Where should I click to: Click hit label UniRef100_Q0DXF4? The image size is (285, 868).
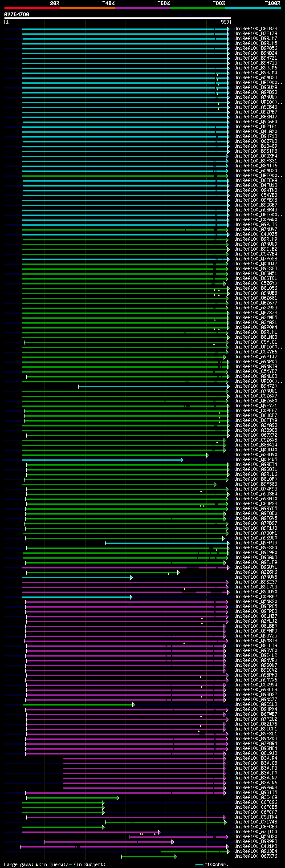[256, 156]
